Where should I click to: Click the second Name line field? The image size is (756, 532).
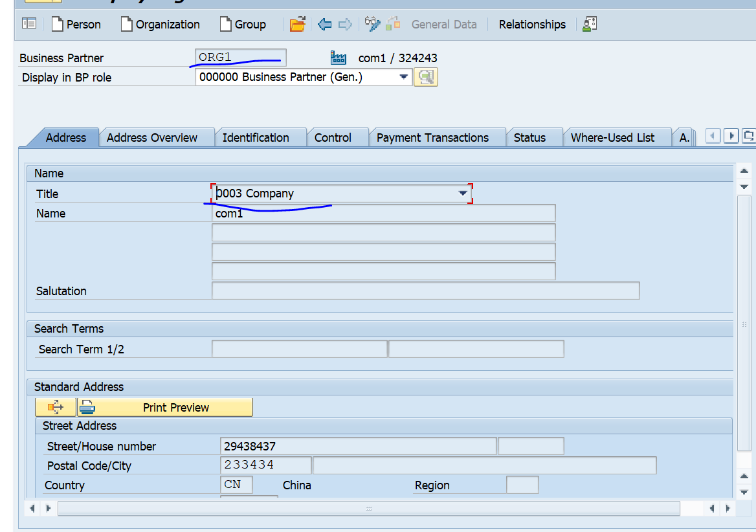384,232
